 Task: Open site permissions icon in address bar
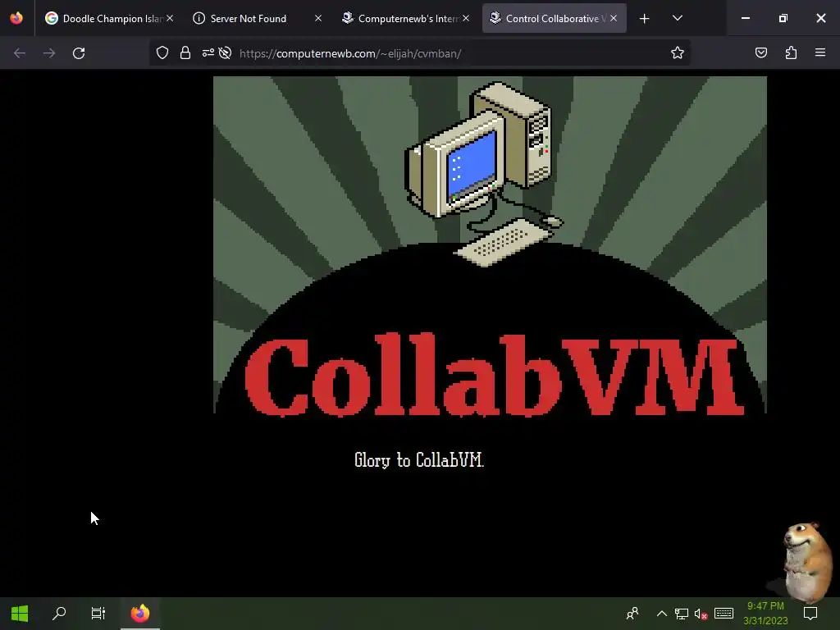(208, 52)
